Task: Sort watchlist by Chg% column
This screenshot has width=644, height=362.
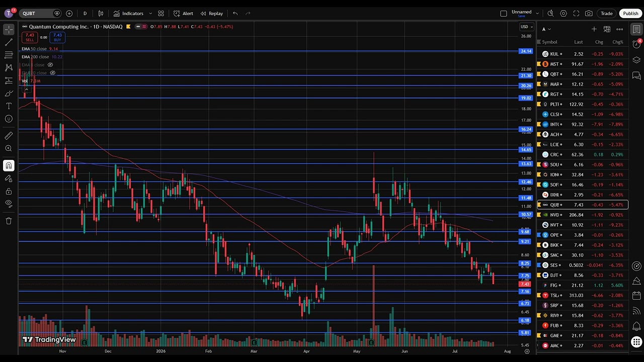Action: [x=617, y=42]
